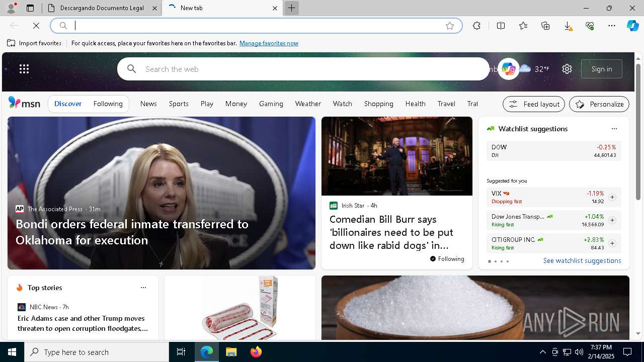Click the page vertical scrollbar

click(x=638, y=132)
